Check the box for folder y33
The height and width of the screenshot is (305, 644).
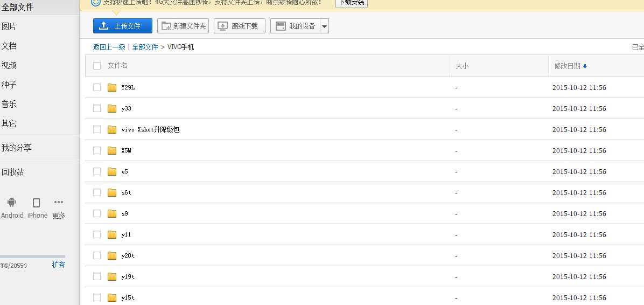pos(97,108)
